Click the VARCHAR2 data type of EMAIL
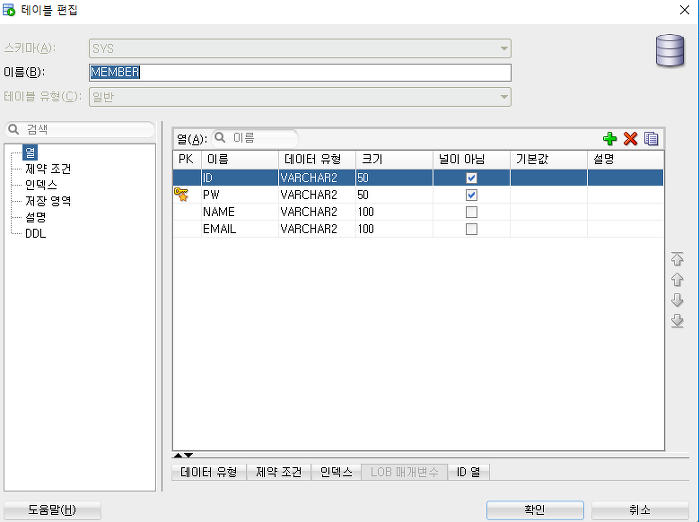 [317, 229]
